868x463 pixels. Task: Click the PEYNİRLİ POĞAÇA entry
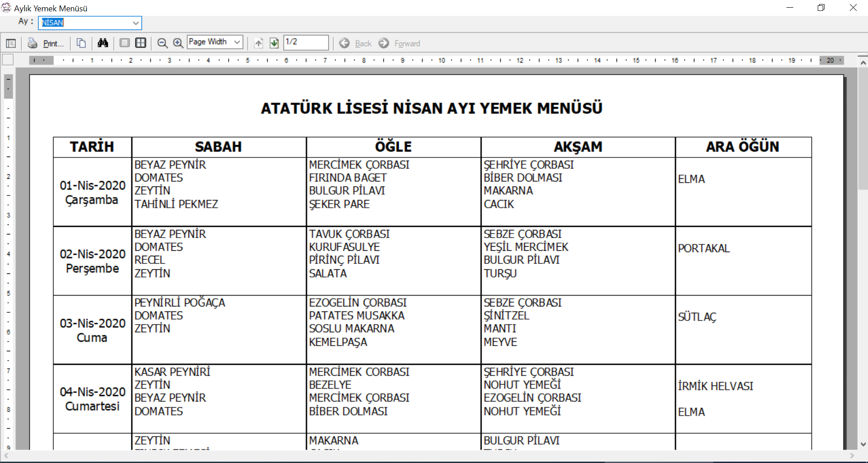[180, 303]
